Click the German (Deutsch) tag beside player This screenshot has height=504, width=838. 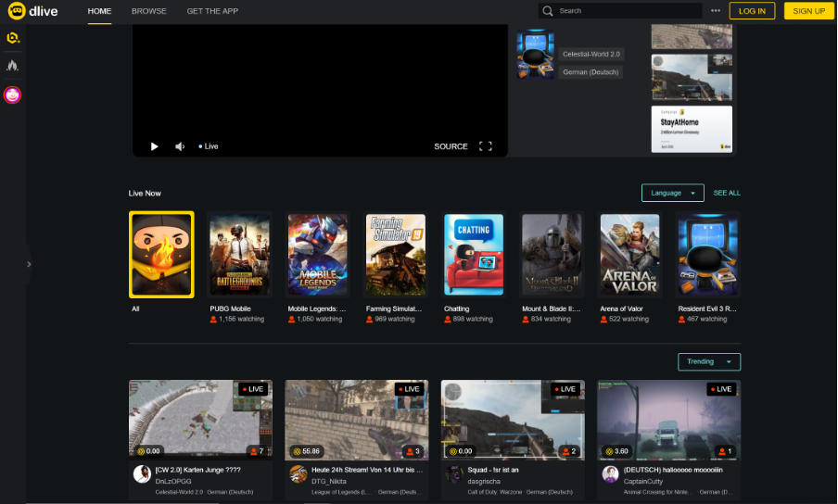(590, 72)
